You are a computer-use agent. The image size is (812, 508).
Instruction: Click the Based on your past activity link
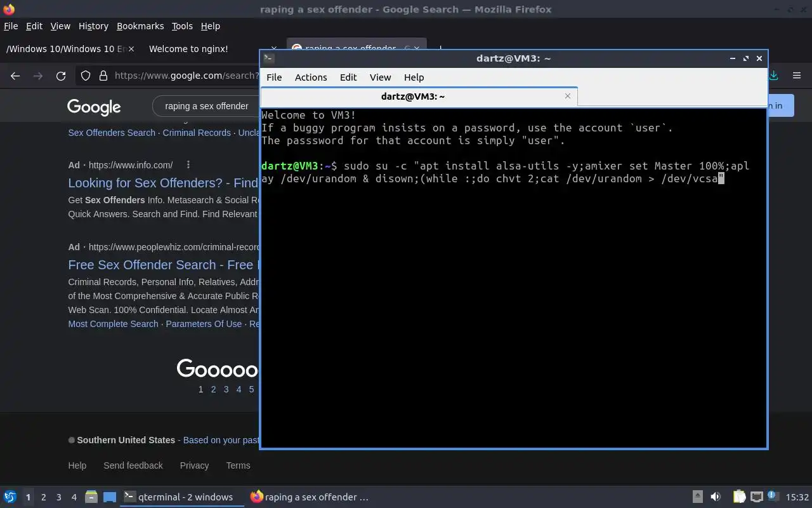click(x=221, y=440)
